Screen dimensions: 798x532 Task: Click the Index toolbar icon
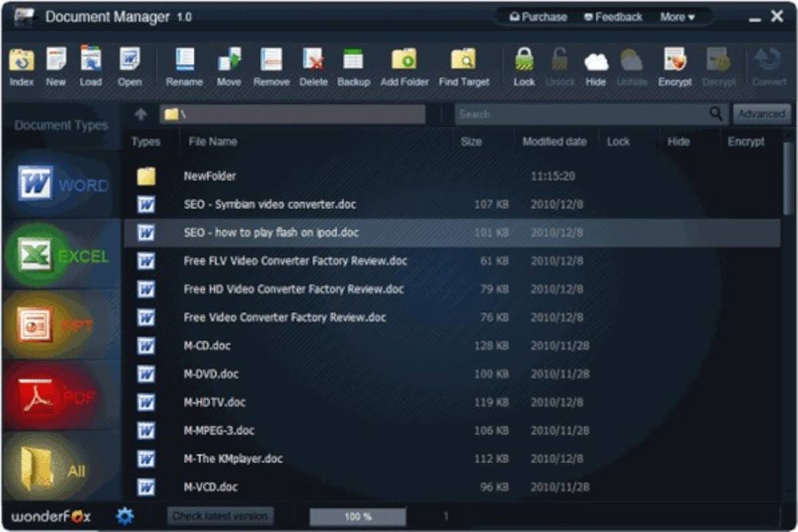click(x=21, y=61)
